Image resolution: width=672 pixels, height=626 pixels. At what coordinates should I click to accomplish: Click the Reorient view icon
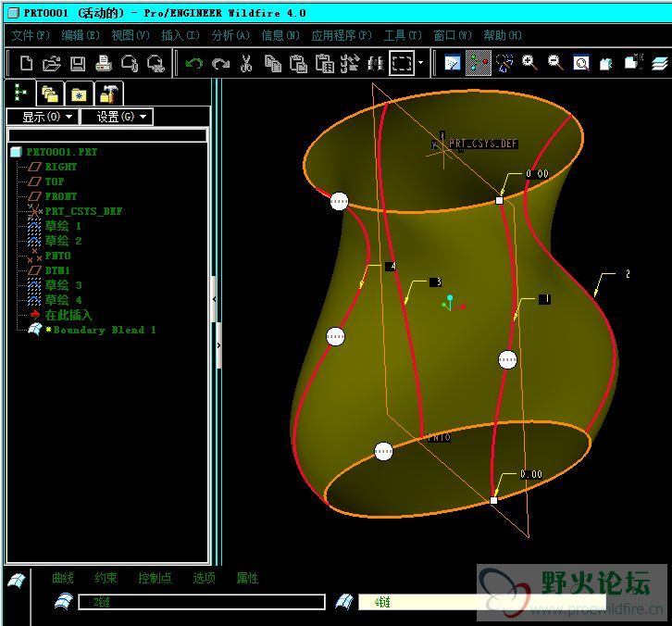tap(606, 64)
